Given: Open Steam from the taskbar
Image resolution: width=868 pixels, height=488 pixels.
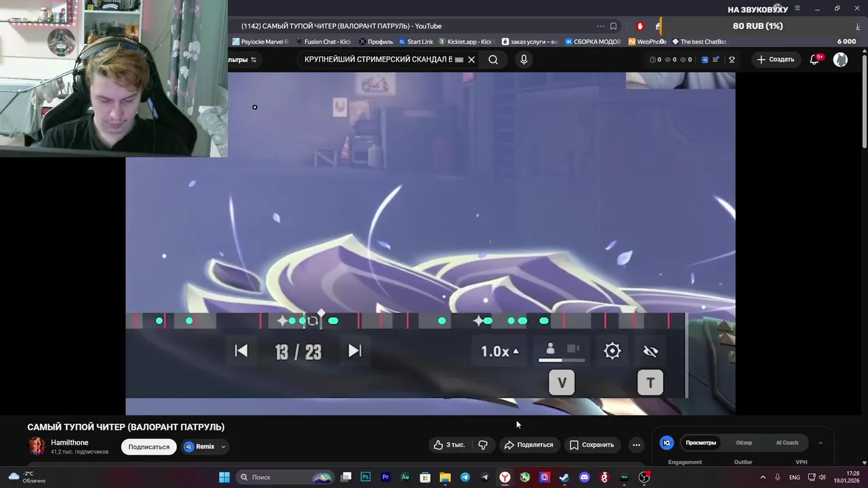Looking at the screenshot, I should point(564,478).
